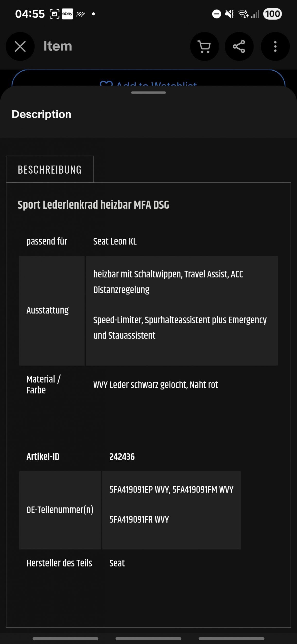Tap the muted sound status icon
This screenshot has width=297, height=644.
pyautogui.click(x=229, y=14)
